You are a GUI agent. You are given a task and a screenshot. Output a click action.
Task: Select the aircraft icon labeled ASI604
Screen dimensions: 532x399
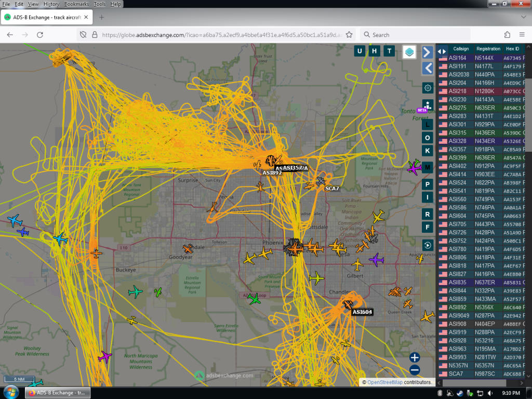click(x=348, y=304)
